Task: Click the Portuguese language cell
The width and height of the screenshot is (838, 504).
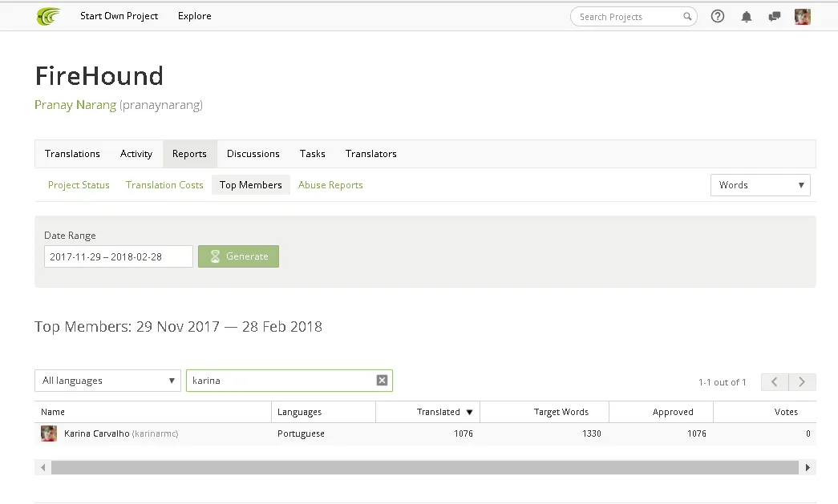Action: point(301,433)
